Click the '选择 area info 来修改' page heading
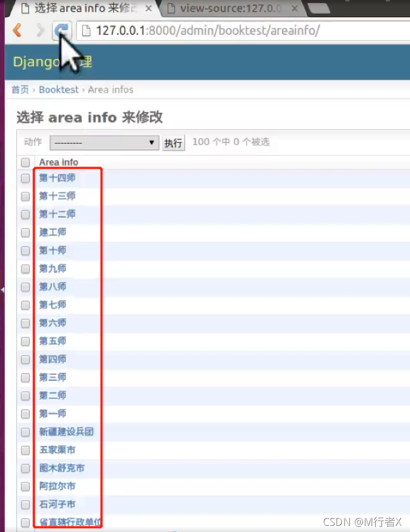The image size is (410, 532). [89, 117]
